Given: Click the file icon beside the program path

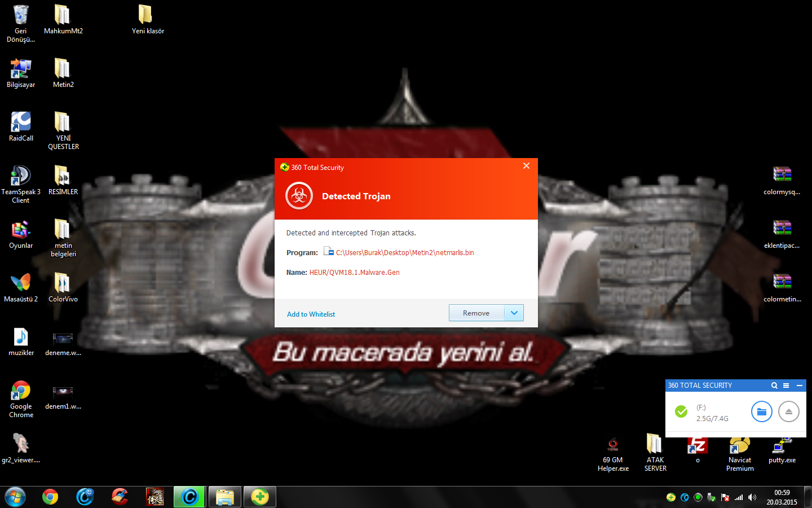Looking at the screenshot, I should (329, 252).
